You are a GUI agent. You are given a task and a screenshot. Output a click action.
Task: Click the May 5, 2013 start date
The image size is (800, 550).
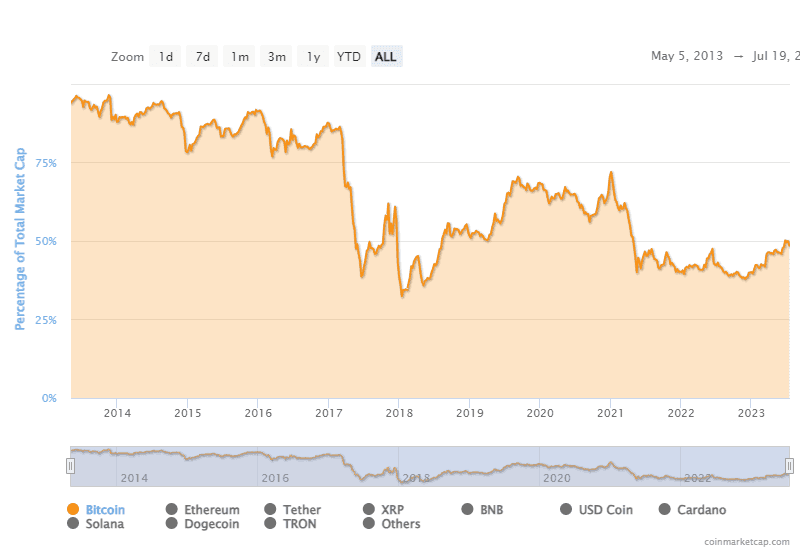(x=688, y=56)
